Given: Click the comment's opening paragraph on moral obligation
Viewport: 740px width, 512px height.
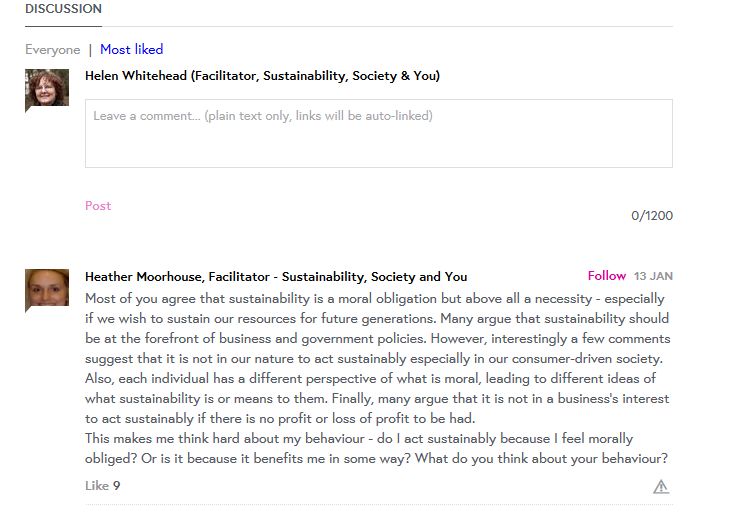Looking at the screenshot, I should coord(375,358).
